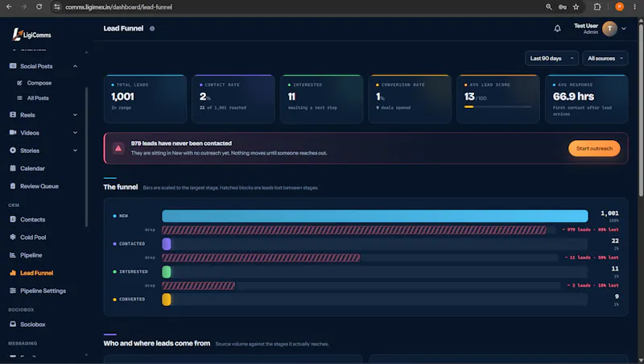644x364 pixels.
Task: Expand the Videos menu chevron
Action: (x=75, y=133)
